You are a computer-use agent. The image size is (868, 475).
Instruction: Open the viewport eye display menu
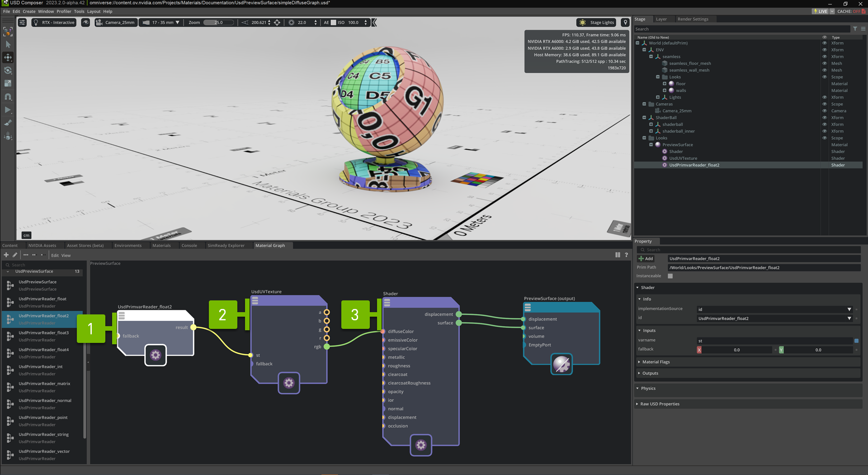pos(85,23)
